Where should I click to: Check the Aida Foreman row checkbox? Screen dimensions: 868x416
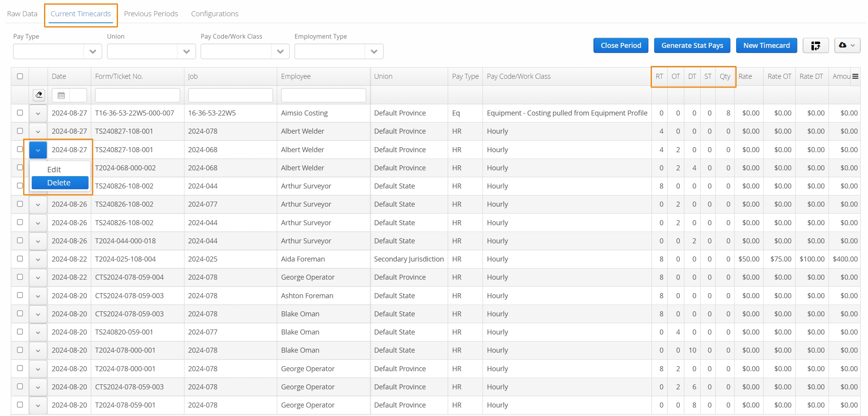[20, 259]
